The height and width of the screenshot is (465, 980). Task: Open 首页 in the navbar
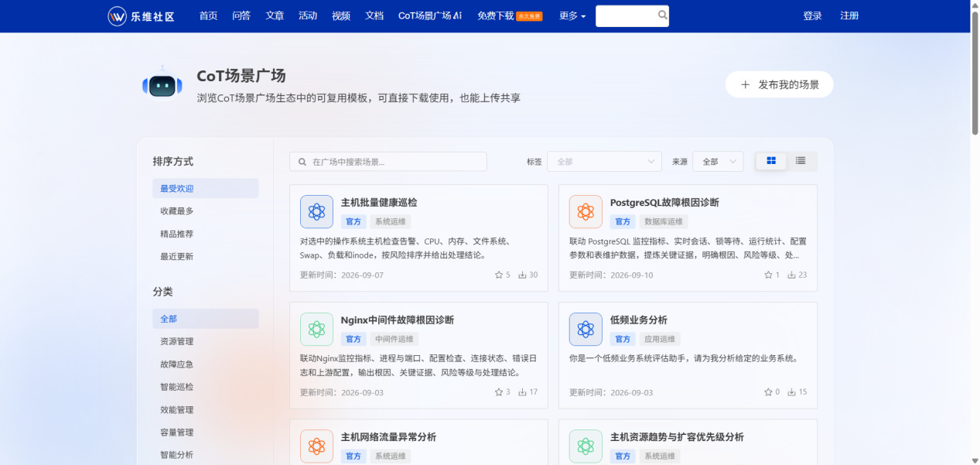(x=208, y=16)
